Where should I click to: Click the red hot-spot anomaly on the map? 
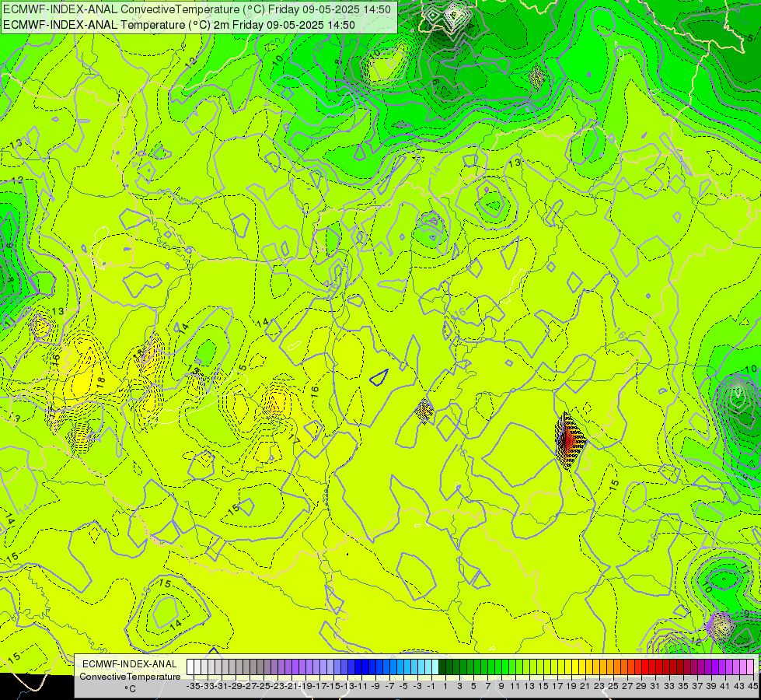pyautogui.click(x=571, y=440)
